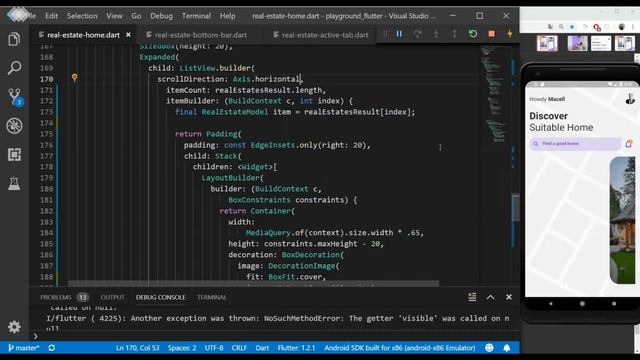The height and width of the screenshot is (360, 640).
Task: Maximize the panel with up chevron
Action: (490, 297)
